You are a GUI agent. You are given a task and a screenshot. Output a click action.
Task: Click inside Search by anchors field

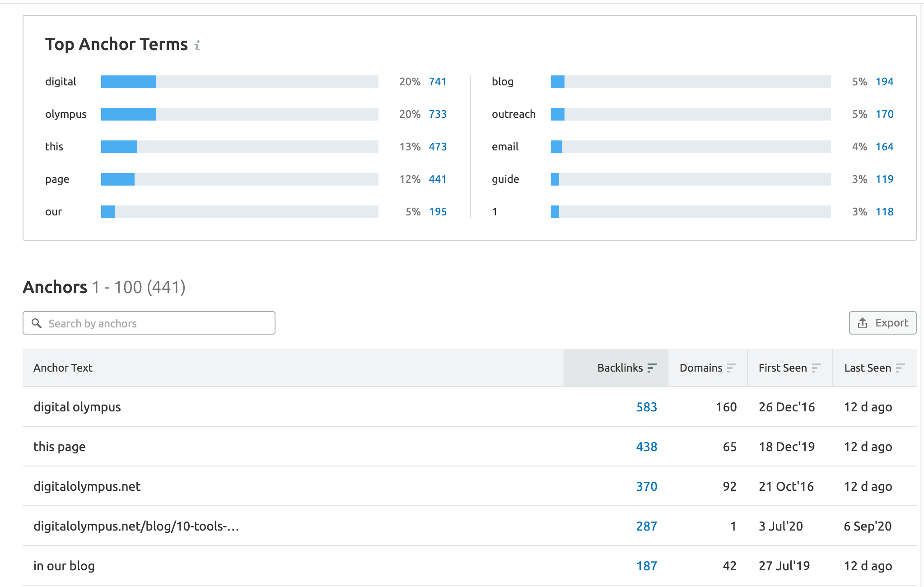[x=149, y=323]
